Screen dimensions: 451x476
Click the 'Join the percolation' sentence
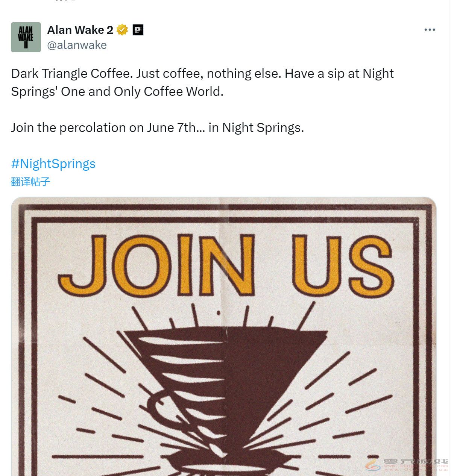(157, 127)
